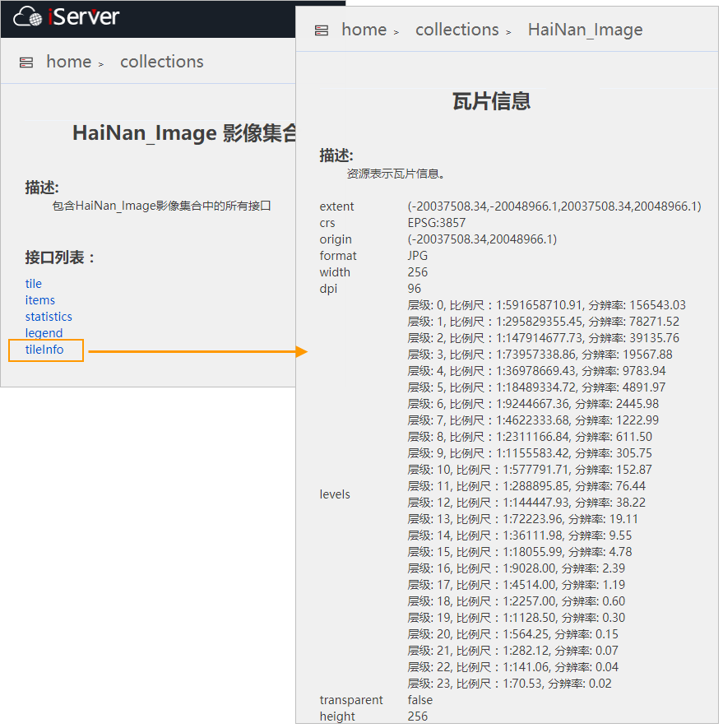The image size is (723, 728).
Task: Click the 瓦片信息 page heading
Action: tap(491, 101)
